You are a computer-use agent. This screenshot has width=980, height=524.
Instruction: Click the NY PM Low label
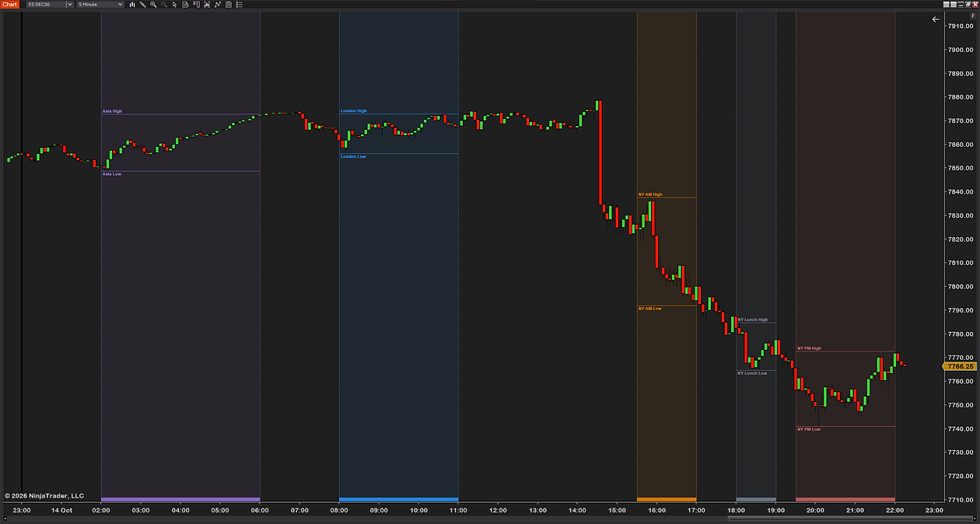(809, 429)
